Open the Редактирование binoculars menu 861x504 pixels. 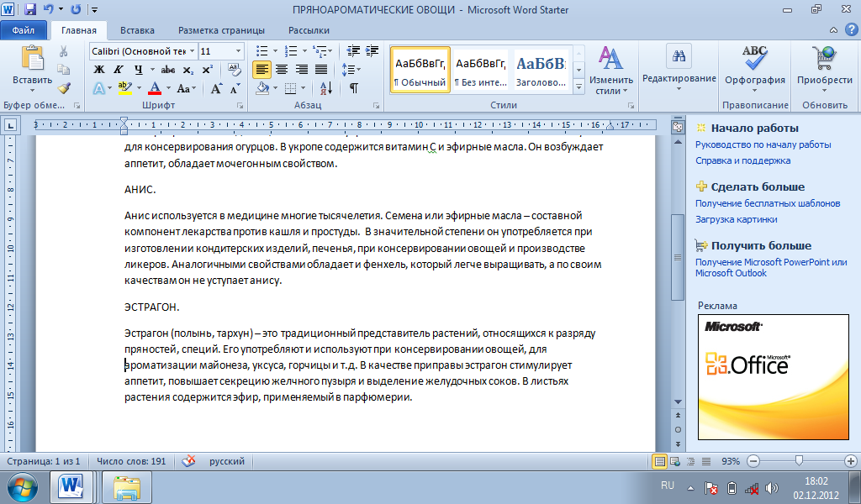coord(679,70)
